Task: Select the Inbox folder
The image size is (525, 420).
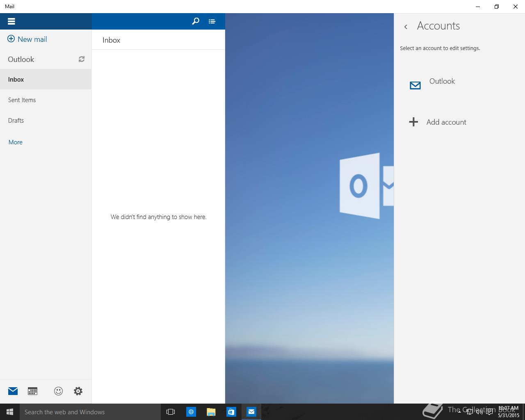Action: coord(16,80)
